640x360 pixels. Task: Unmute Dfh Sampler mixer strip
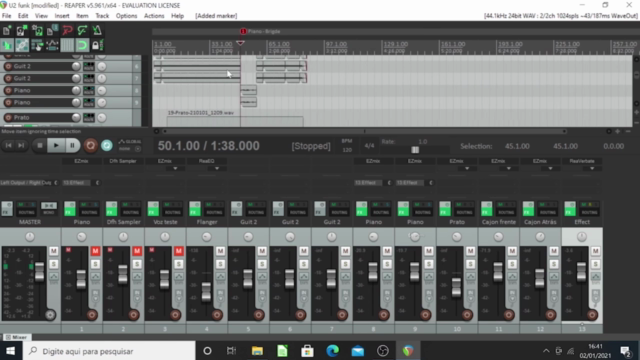137,251
